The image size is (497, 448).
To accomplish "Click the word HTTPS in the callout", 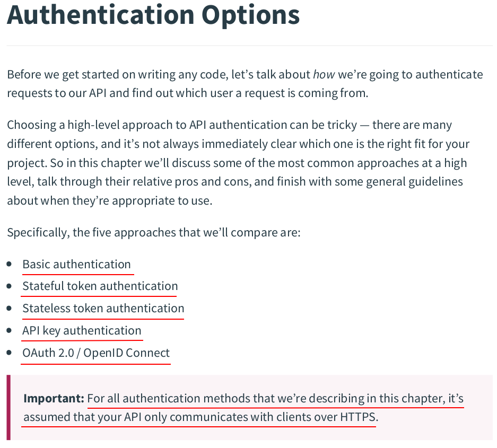I will pos(358,417).
